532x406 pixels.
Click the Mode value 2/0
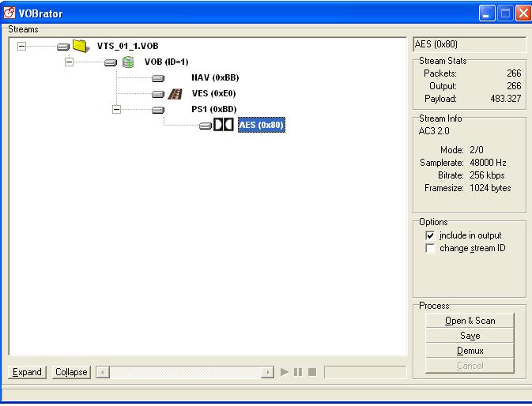[477, 150]
